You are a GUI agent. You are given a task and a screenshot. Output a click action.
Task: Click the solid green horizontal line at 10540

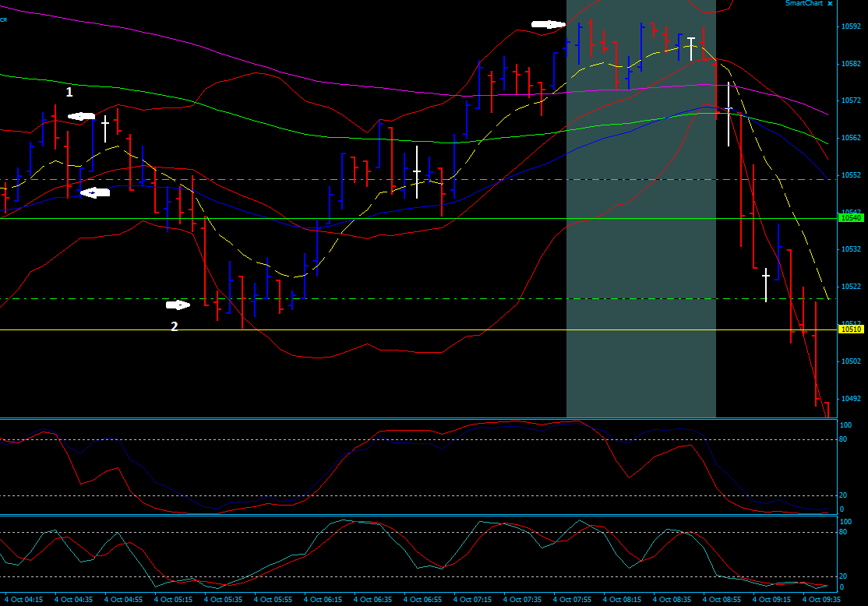[x=420, y=219]
